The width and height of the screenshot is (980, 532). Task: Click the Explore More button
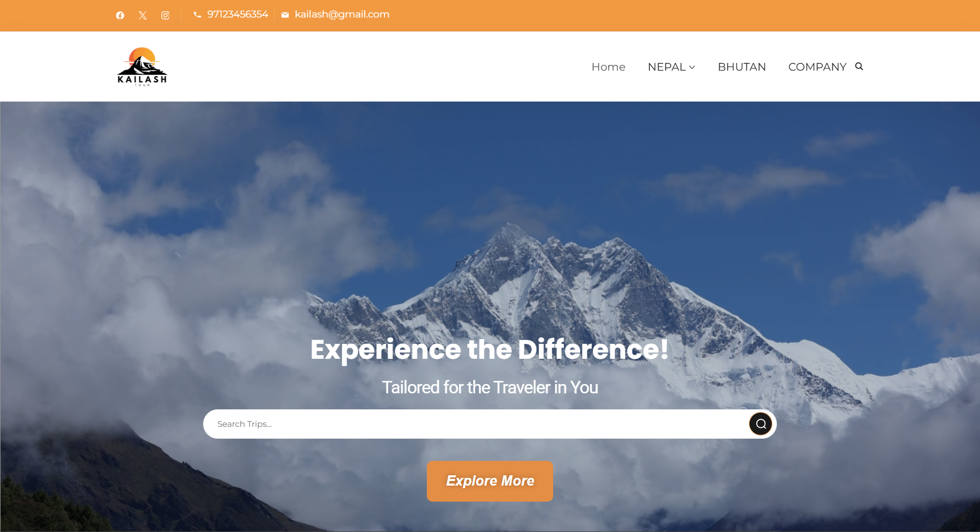(x=490, y=481)
